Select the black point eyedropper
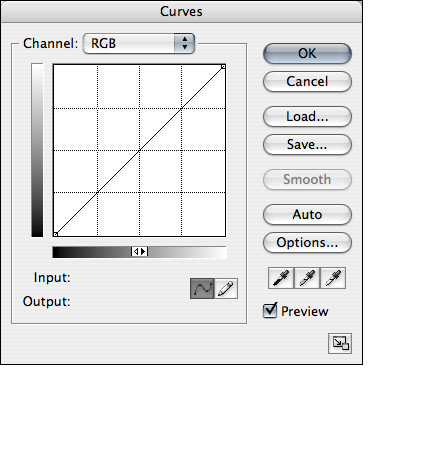Screen dimensions: 447x449 tap(281, 278)
